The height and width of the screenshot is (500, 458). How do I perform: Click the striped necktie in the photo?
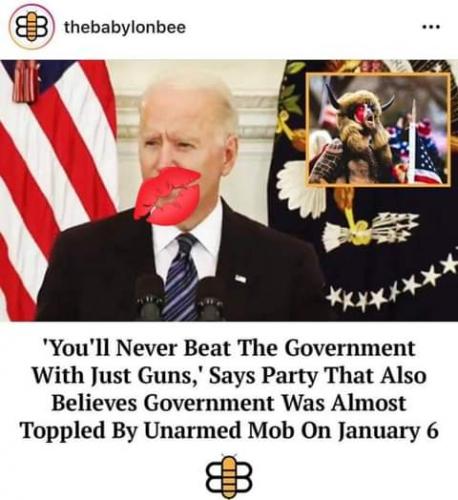182,277
